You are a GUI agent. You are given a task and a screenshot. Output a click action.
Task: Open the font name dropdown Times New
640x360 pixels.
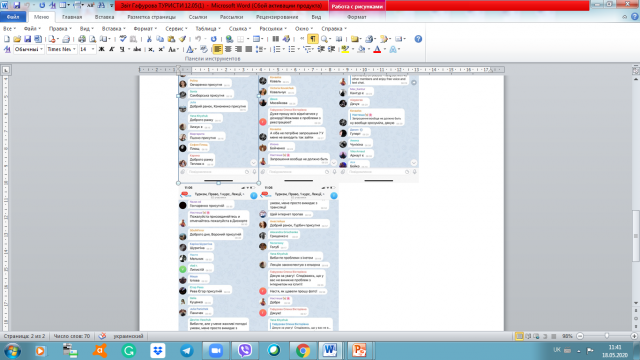click(x=61, y=49)
